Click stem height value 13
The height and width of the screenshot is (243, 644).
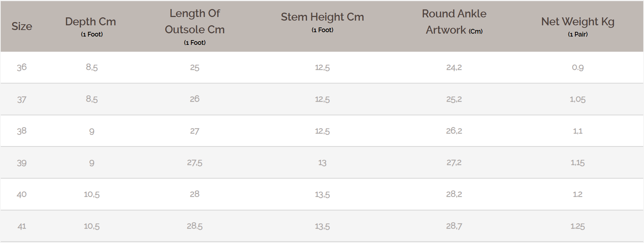[x=322, y=163]
